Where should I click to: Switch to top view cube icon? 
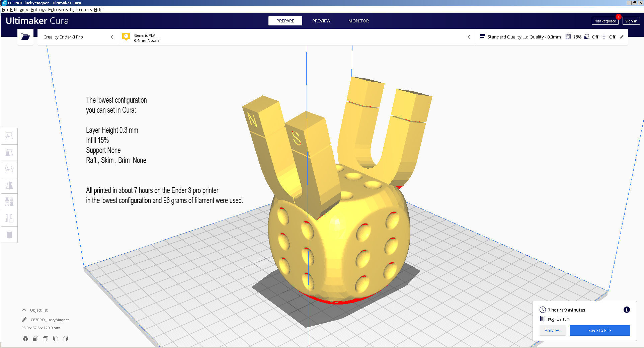pos(46,339)
